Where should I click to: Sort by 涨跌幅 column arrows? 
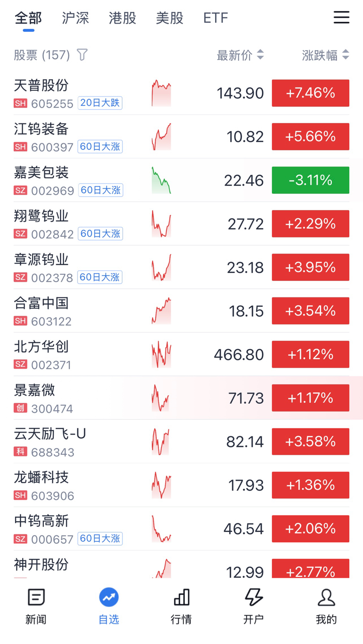tap(346, 55)
